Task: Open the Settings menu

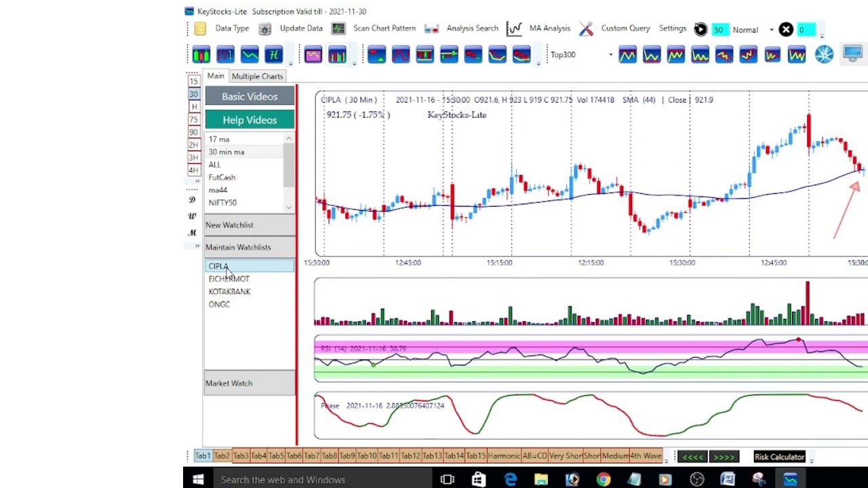Action: (673, 28)
